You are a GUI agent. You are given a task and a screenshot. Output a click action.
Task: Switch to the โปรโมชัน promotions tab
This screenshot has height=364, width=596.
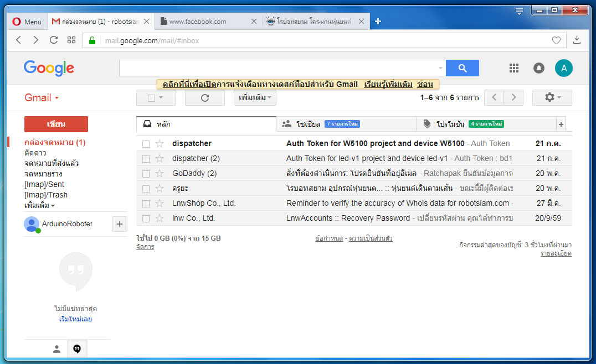(x=486, y=124)
